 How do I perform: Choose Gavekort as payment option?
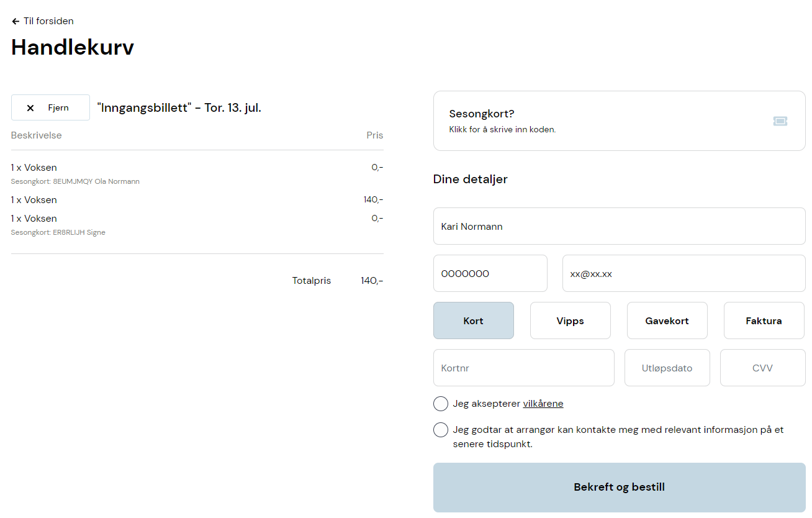click(x=667, y=320)
